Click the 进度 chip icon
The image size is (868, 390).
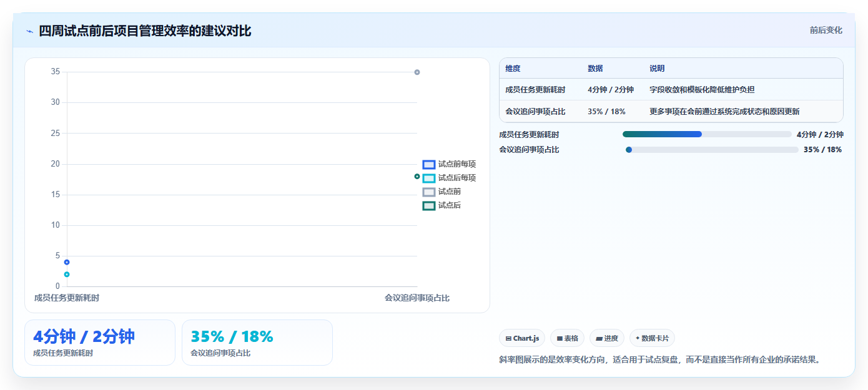(x=599, y=339)
